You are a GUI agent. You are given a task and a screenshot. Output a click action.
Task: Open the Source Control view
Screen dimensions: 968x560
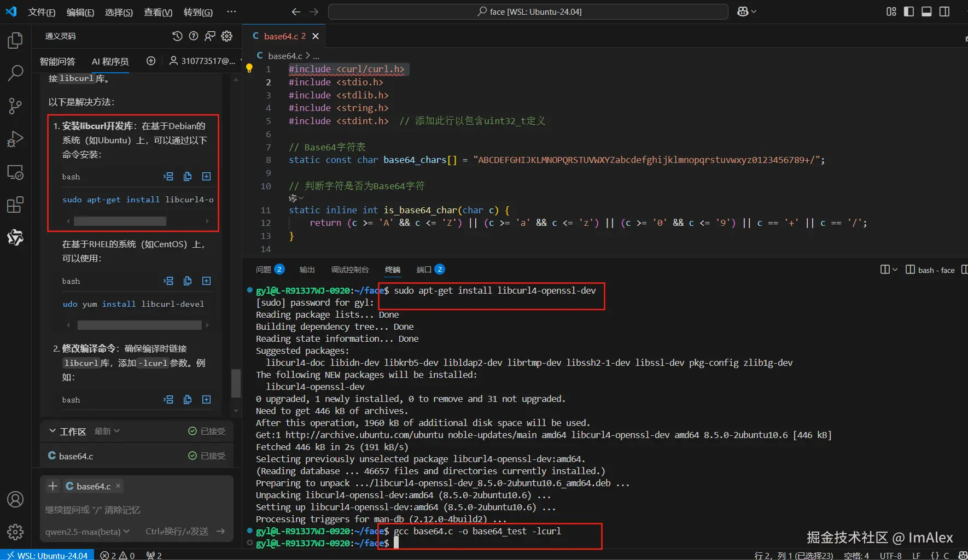point(15,106)
